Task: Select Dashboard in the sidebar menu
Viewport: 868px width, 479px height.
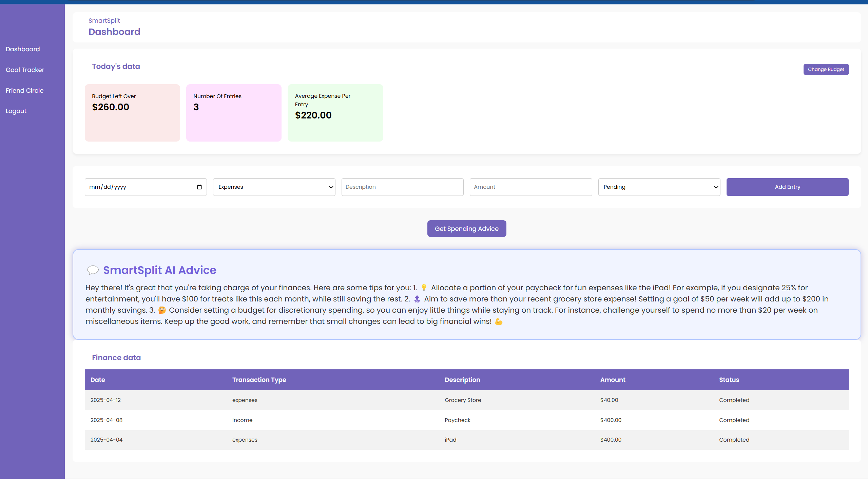Action: coord(23,49)
